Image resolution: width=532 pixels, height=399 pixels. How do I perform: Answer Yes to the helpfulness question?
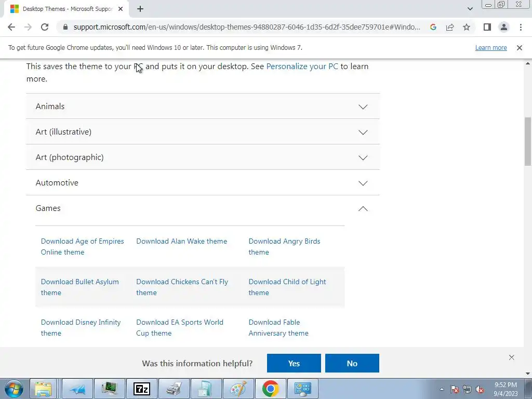coord(294,363)
